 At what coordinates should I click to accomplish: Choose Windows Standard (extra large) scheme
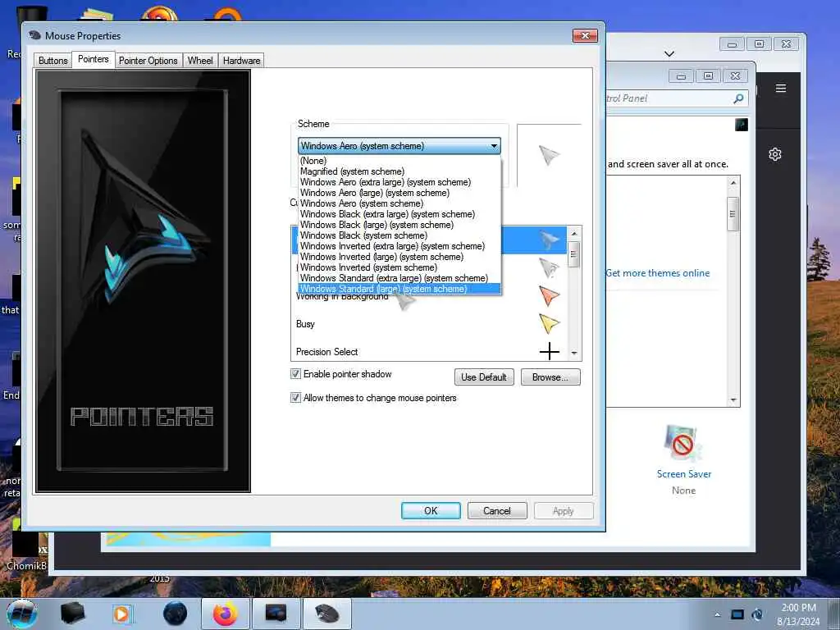coord(399,278)
